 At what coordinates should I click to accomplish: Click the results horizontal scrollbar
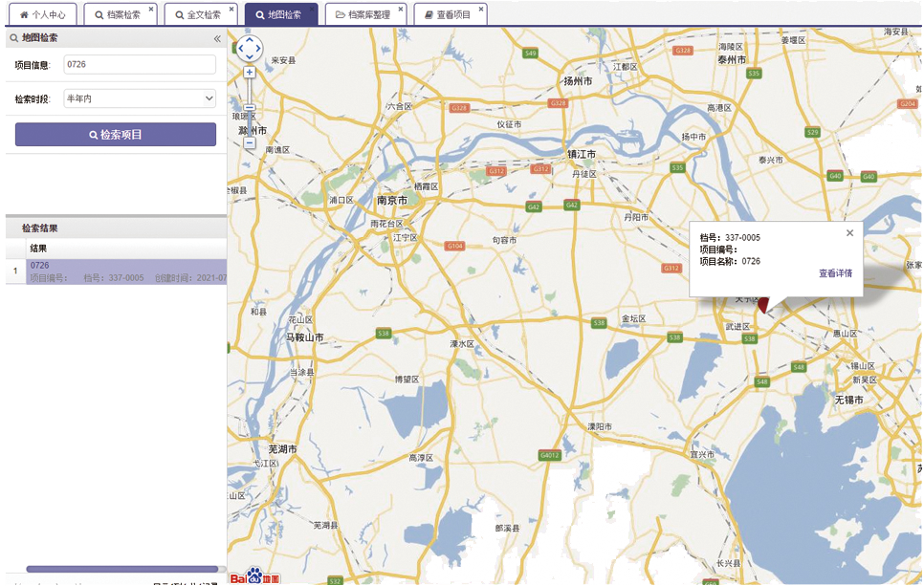[x=115, y=569]
